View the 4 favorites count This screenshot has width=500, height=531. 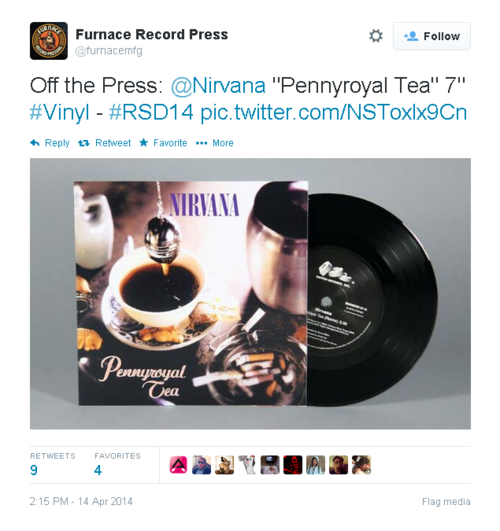[x=98, y=470]
